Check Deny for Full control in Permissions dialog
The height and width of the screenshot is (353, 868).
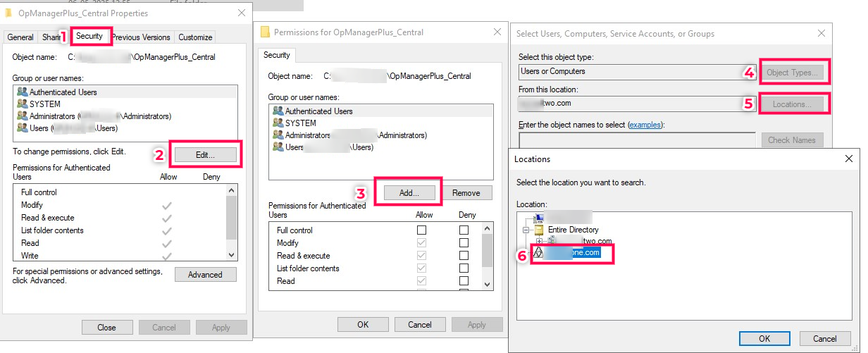pos(464,230)
